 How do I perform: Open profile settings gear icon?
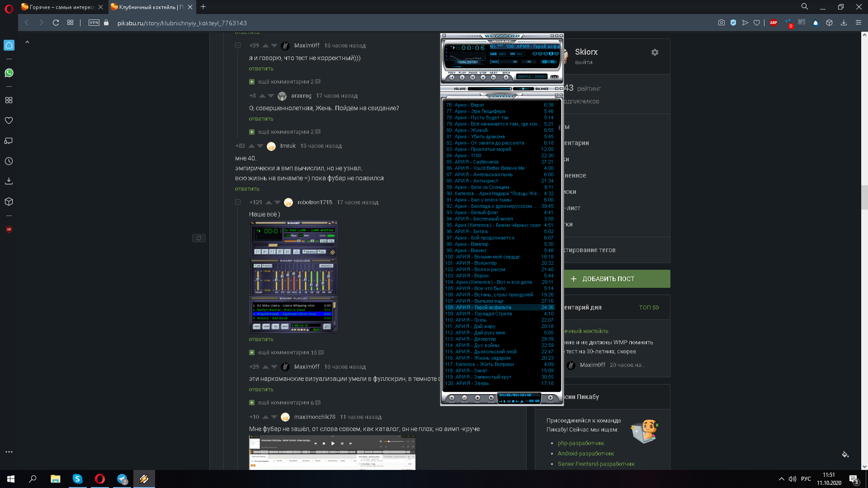655,52
